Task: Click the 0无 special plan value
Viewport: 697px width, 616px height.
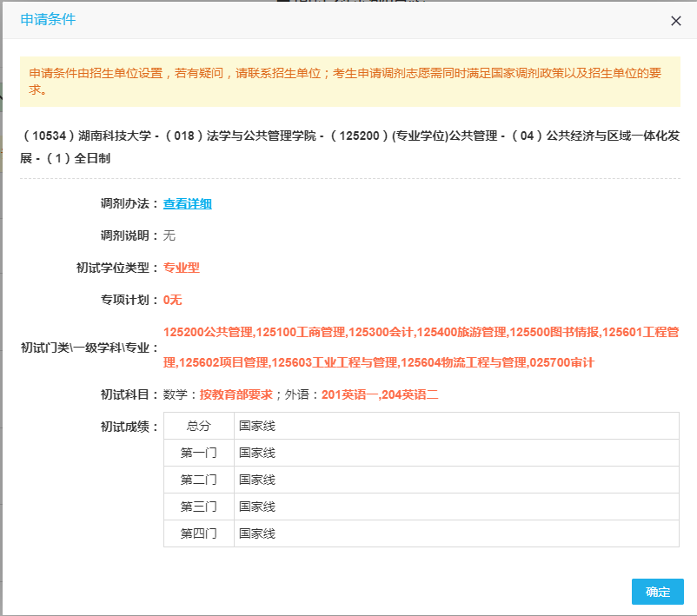Action: [x=172, y=300]
